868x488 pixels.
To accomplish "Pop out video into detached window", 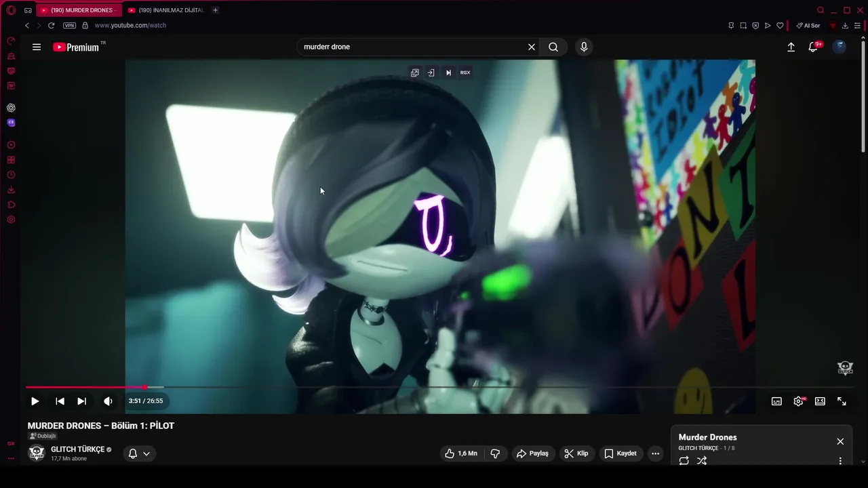I will [415, 73].
